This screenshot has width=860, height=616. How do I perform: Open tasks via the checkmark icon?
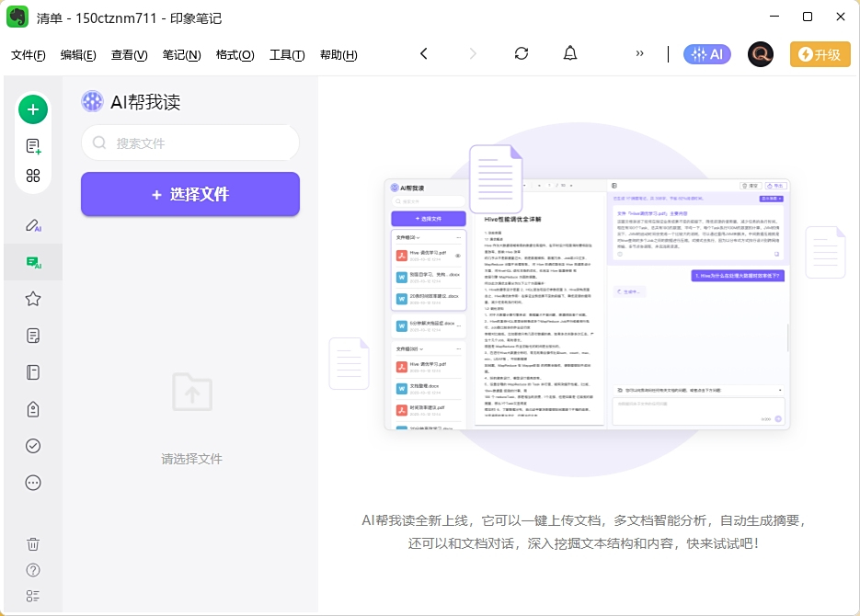pyautogui.click(x=33, y=446)
